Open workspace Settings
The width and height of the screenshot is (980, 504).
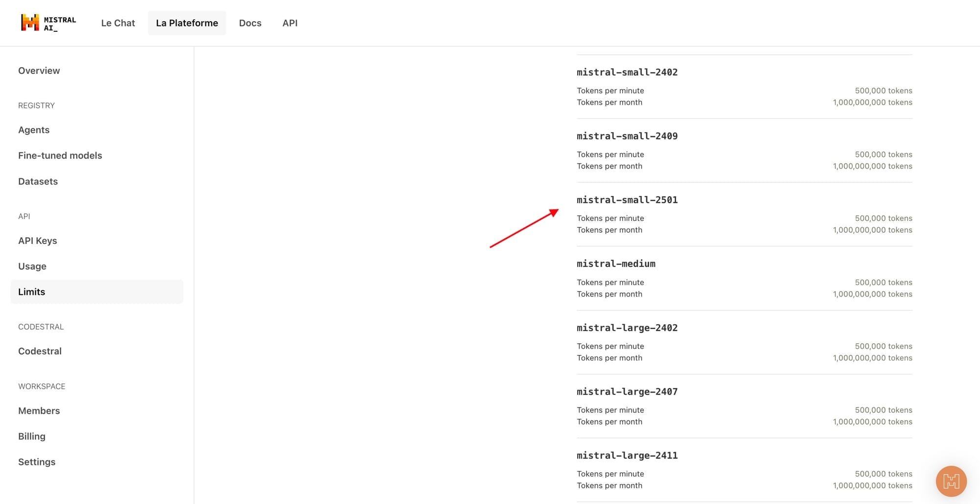(37, 462)
